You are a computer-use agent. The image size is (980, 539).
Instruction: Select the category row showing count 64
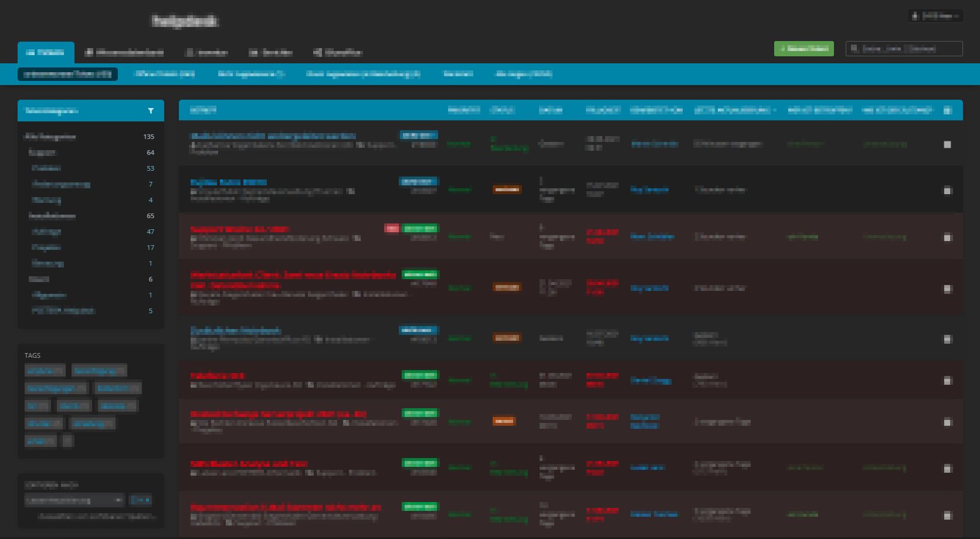click(x=90, y=152)
